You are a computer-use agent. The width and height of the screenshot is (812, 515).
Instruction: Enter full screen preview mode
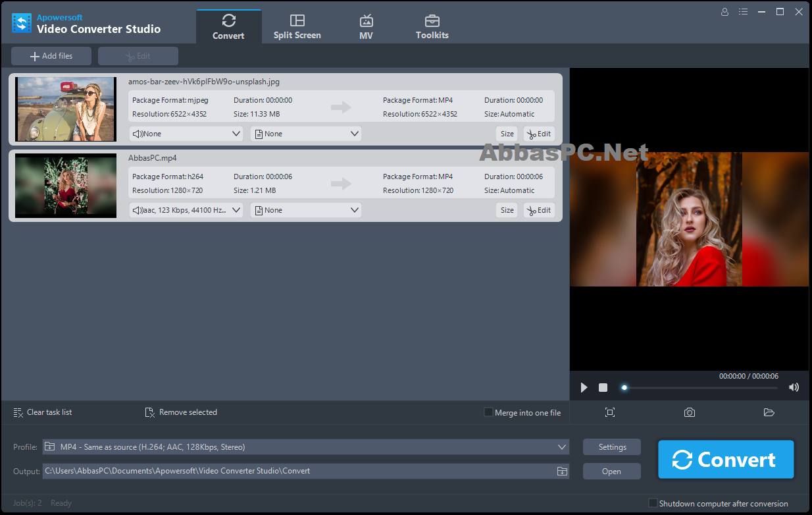click(610, 412)
